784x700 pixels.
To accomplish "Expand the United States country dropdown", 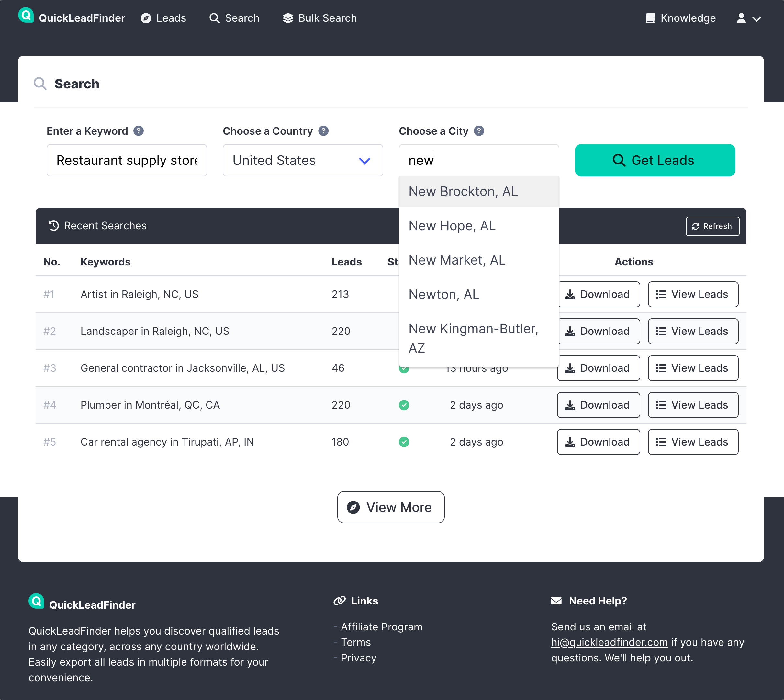I will [x=303, y=160].
